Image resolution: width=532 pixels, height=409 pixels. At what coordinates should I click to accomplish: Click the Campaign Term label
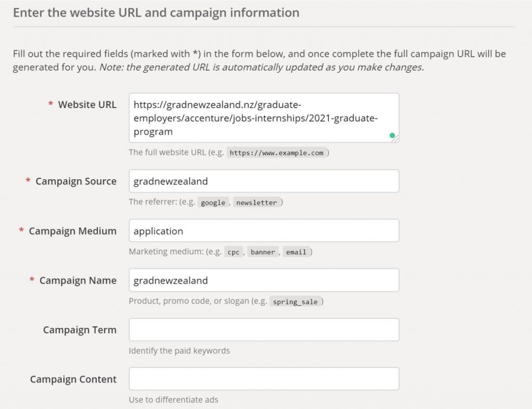click(x=79, y=330)
